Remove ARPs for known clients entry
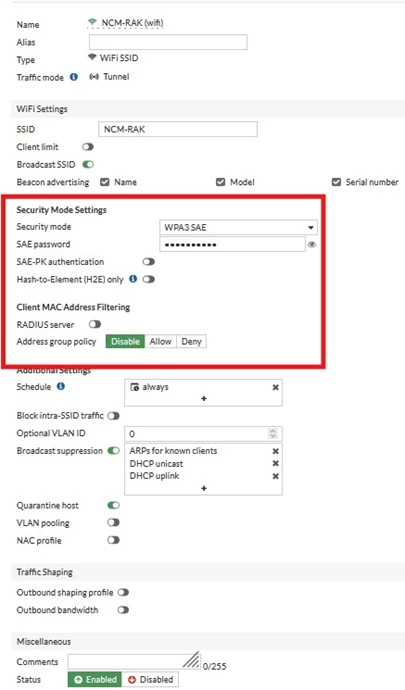 coord(276,451)
